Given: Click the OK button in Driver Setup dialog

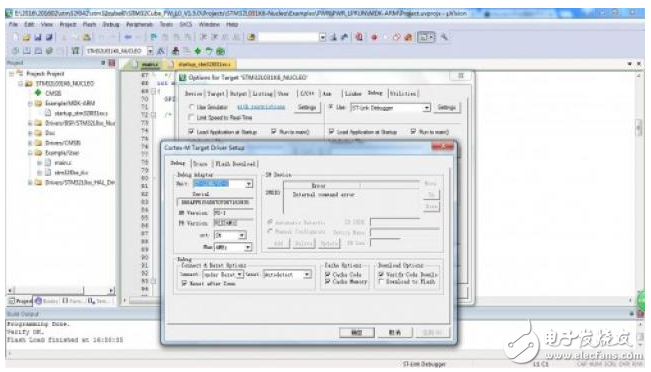Looking at the screenshot, I should (x=357, y=333).
